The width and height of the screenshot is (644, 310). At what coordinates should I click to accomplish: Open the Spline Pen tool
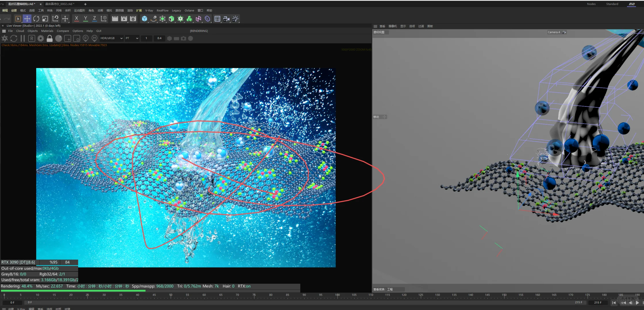pos(154,19)
